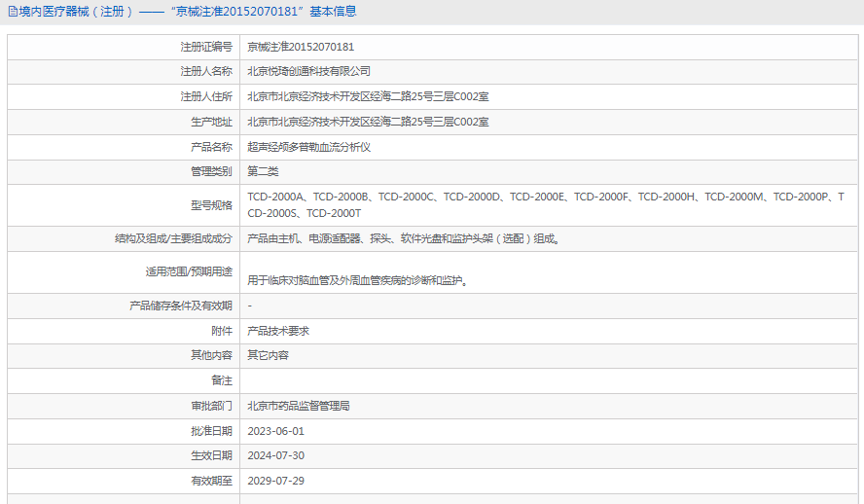Click the 生产地址 row label
This screenshot has height=504, width=864.
coord(211,122)
